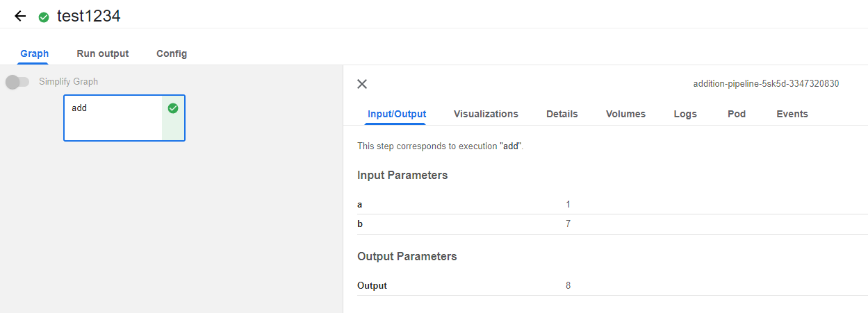Show the Events tab
Viewport: 868px width, 313px height.
[x=792, y=114]
